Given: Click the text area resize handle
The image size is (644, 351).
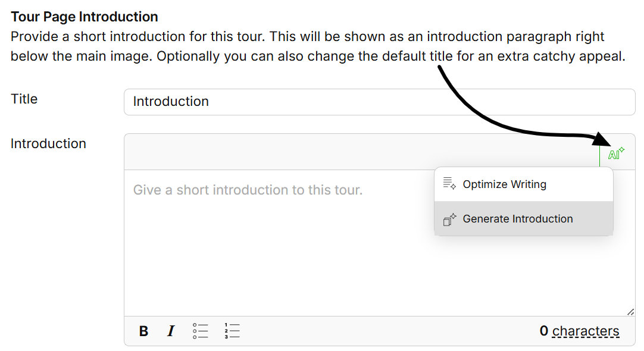Looking at the screenshot, I should [630, 312].
